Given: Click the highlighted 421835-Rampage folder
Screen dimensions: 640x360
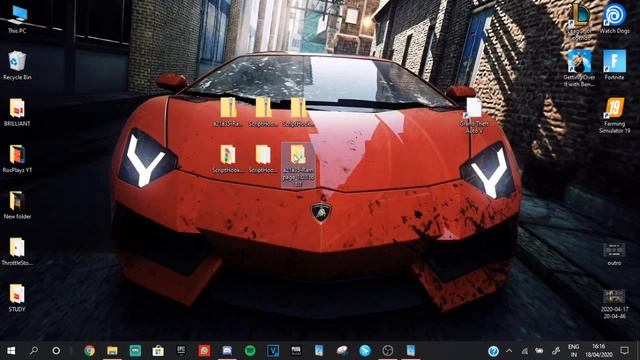Looking at the screenshot, I should tap(298, 165).
